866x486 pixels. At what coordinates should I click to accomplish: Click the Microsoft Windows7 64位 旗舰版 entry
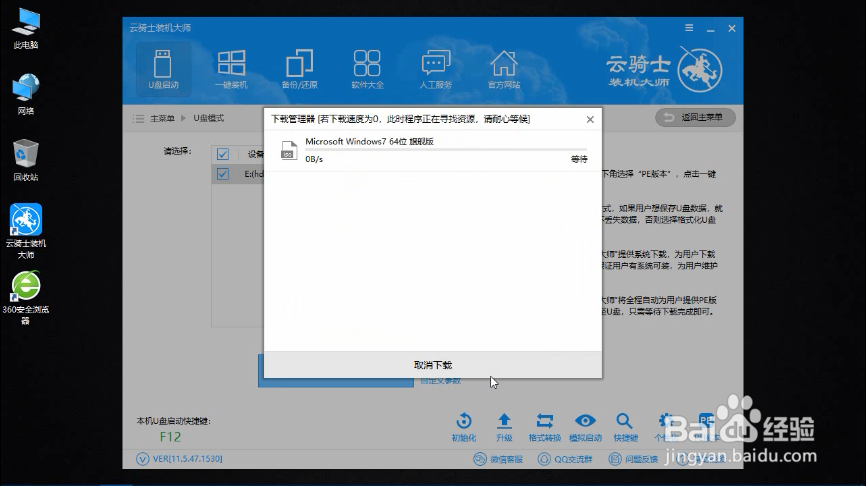pos(369,141)
